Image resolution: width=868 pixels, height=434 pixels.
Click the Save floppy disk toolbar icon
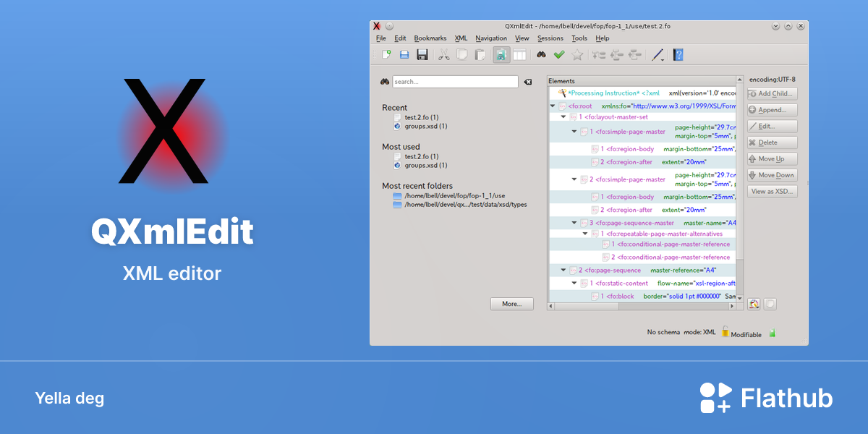click(x=422, y=54)
